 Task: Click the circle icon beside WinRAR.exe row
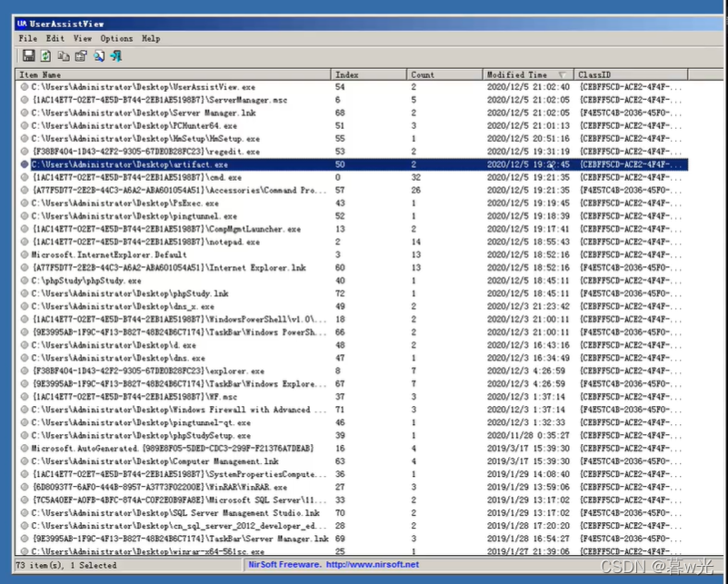click(25, 487)
